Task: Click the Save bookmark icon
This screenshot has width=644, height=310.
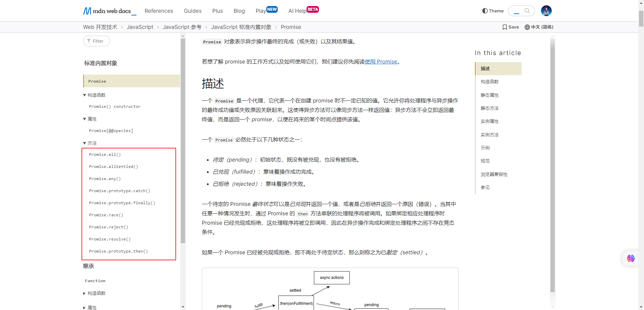Action: tap(504, 27)
